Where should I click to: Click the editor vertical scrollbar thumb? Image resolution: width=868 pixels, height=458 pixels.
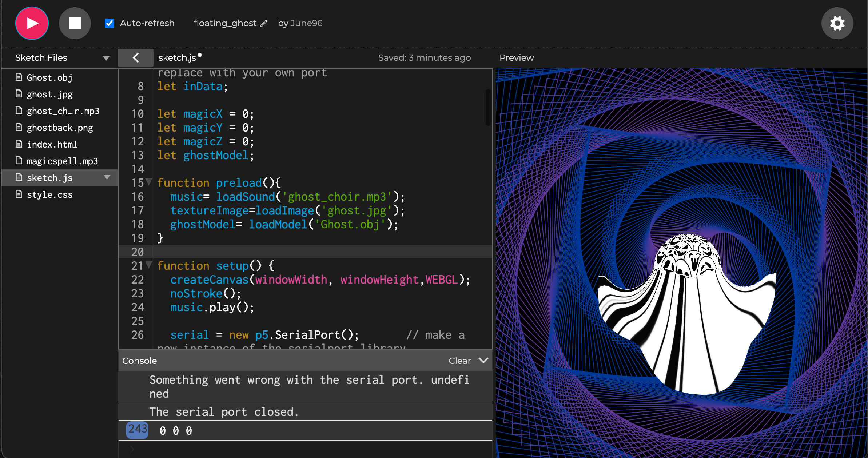(x=488, y=108)
